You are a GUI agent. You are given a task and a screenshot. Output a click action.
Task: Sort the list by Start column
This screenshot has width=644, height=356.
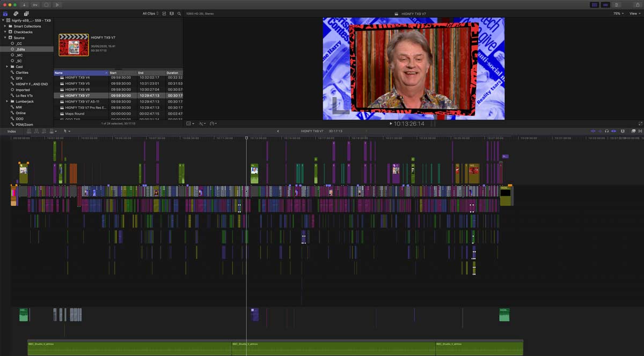pyautogui.click(x=122, y=72)
